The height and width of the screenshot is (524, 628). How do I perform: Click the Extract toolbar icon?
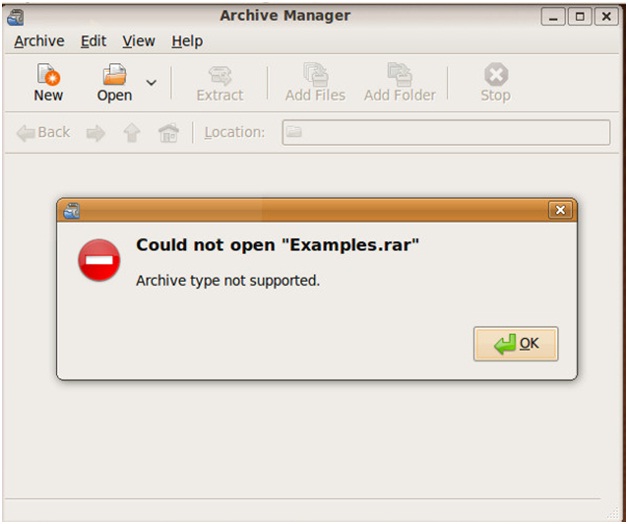click(x=219, y=76)
